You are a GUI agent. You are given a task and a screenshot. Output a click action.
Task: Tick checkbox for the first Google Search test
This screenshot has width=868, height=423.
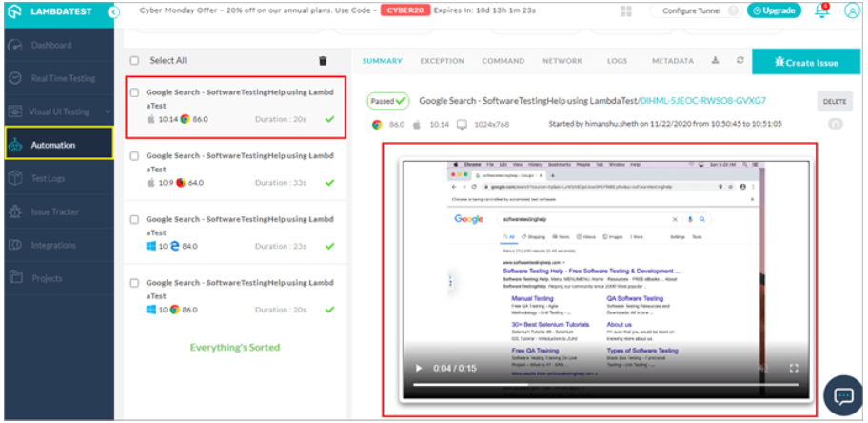(134, 93)
